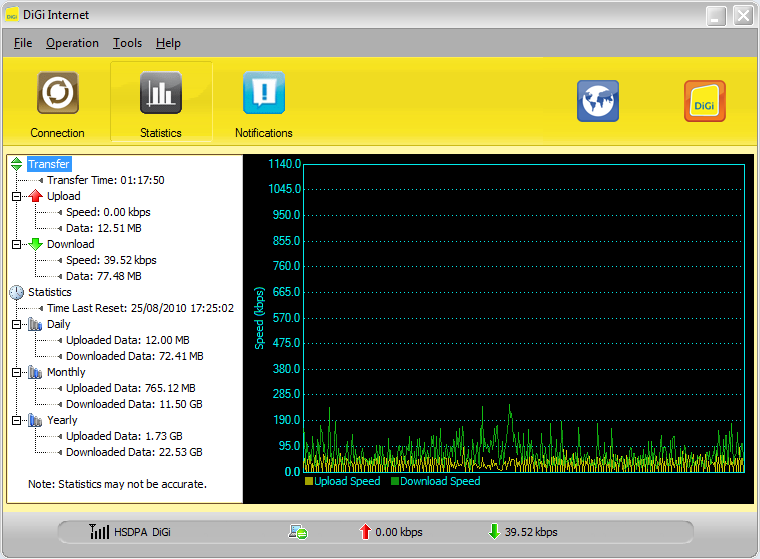Viewport: 760px width, 559px height.
Task: Select the Statistics bar chart icon
Action: 161,94
